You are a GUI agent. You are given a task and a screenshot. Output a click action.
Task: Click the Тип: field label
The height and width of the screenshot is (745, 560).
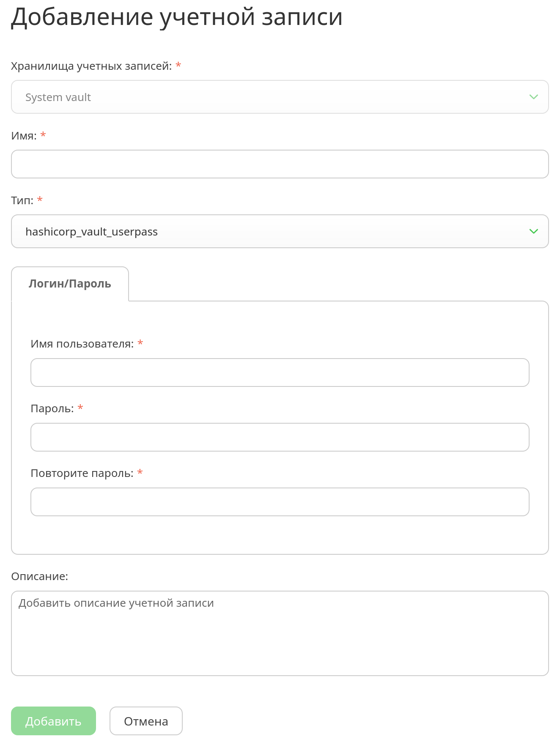coord(22,200)
